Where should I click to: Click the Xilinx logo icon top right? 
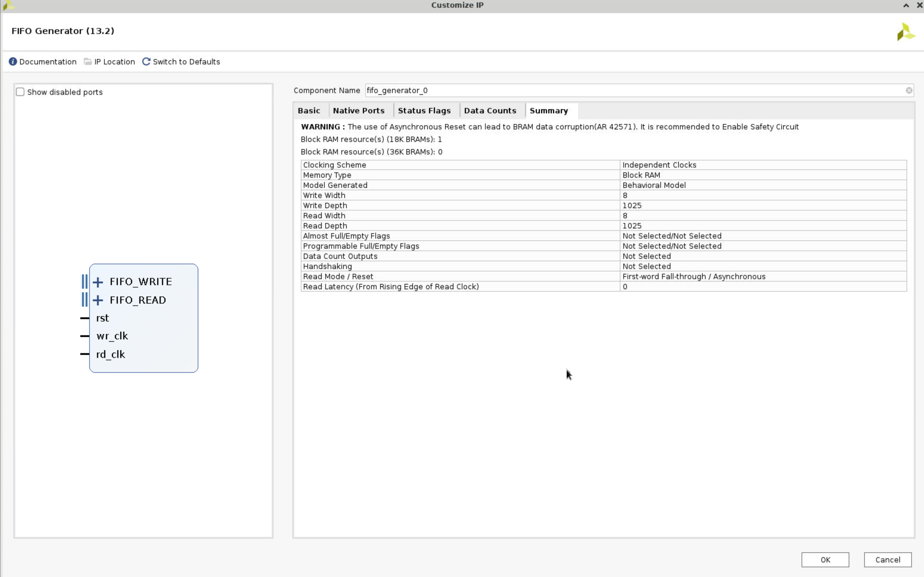pyautogui.click(x=905, y=32)
